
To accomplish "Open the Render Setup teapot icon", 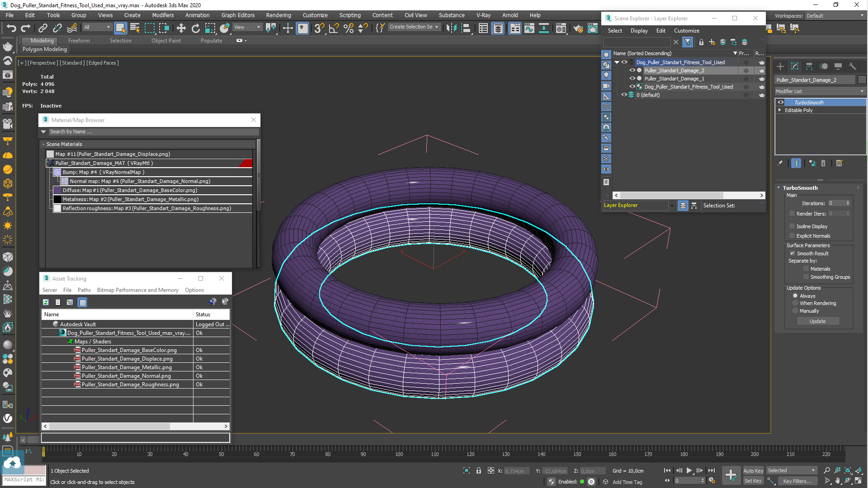I will 578,28.
